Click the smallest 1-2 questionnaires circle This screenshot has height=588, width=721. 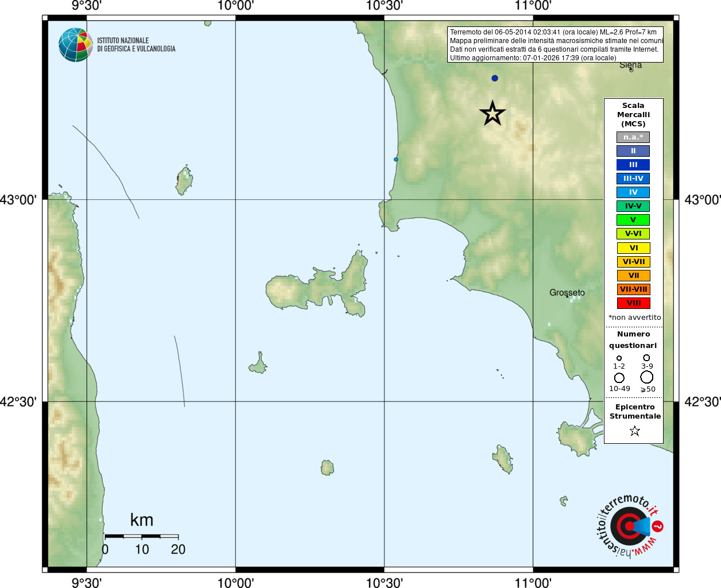click(619, 358)
